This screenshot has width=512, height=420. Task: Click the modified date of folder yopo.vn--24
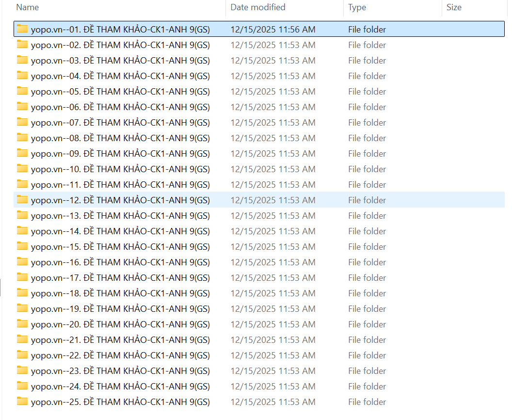tap(273, 387)
